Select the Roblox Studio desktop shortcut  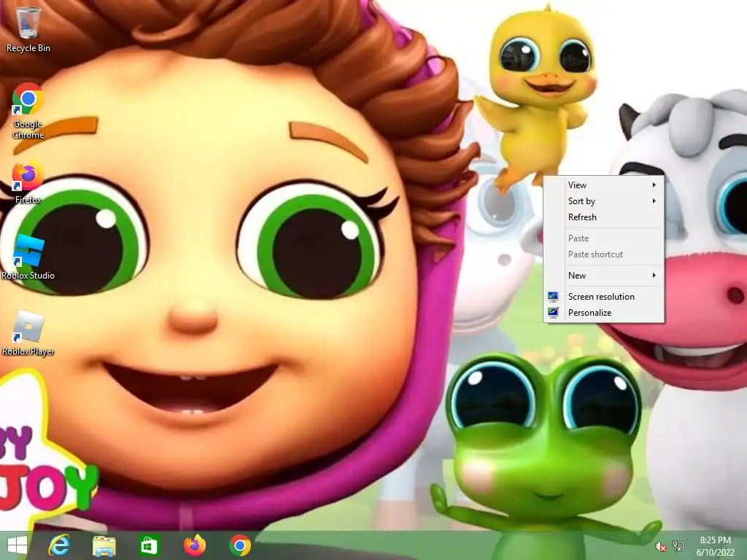[x=28, y=257]
